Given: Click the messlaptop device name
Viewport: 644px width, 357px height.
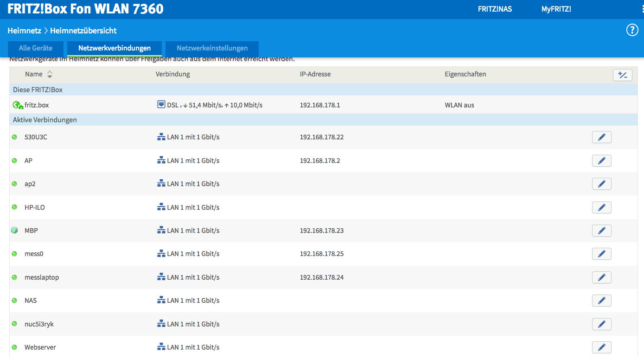Looking at the screenshot, I should click(x=42, y=277).
